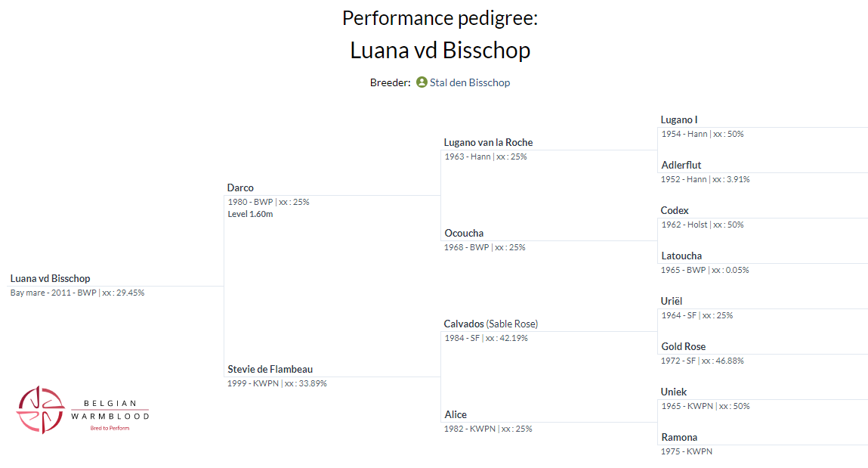Click Darco's Level 1.60m text
This screenshot has width=868, height=468.
point(250,214)
